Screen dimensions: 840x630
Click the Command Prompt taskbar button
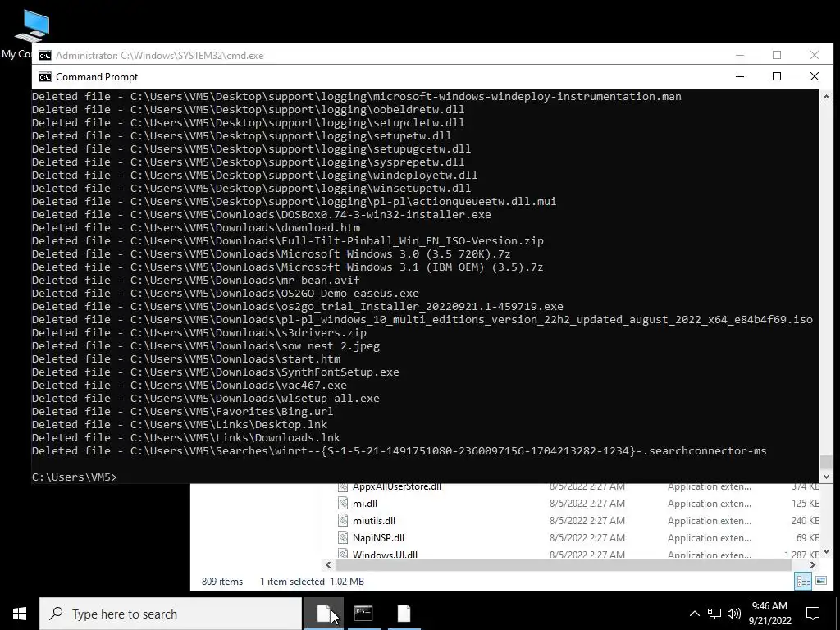click(x=363, y=614)
